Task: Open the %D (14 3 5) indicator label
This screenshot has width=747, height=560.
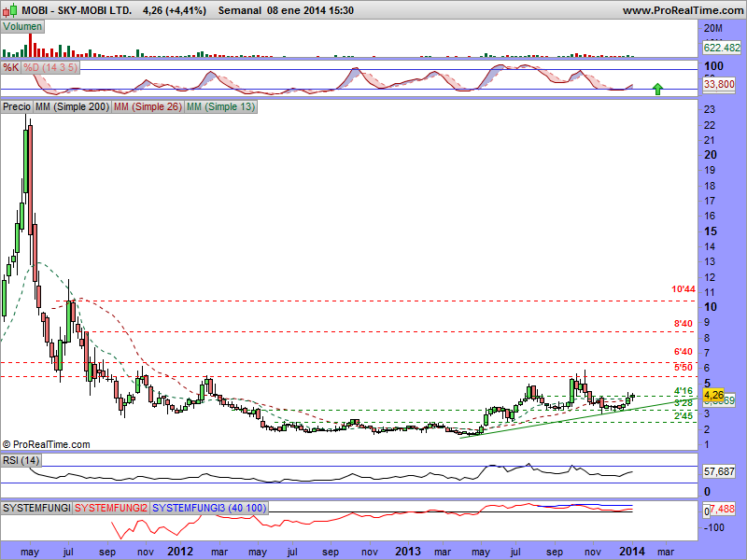Action: point(50,67)
